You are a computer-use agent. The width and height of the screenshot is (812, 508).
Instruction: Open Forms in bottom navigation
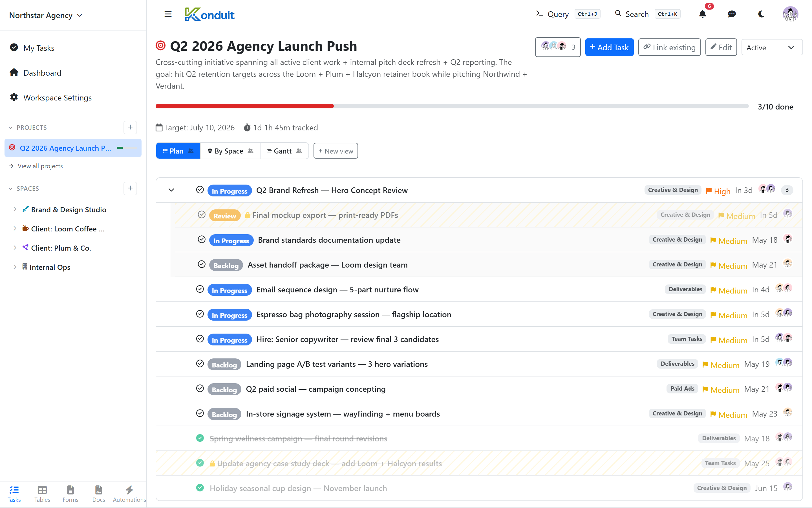[x=70, y=494]
